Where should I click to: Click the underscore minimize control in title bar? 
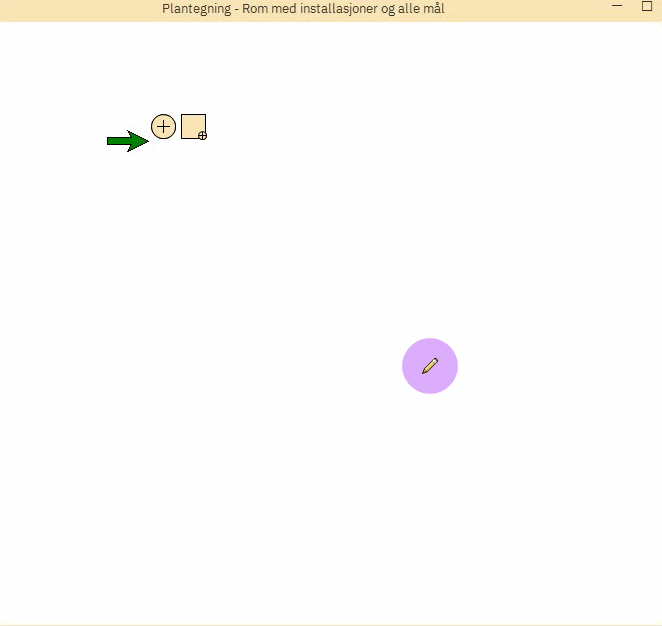tap(617, 7)
